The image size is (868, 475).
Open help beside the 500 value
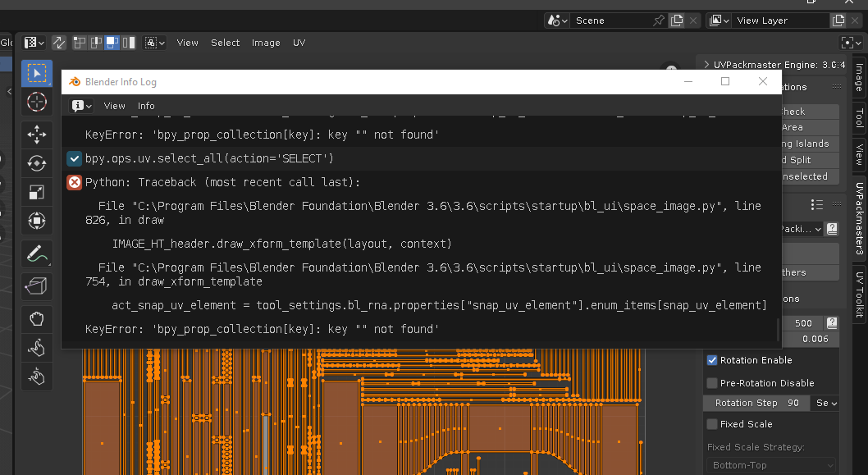831,322
